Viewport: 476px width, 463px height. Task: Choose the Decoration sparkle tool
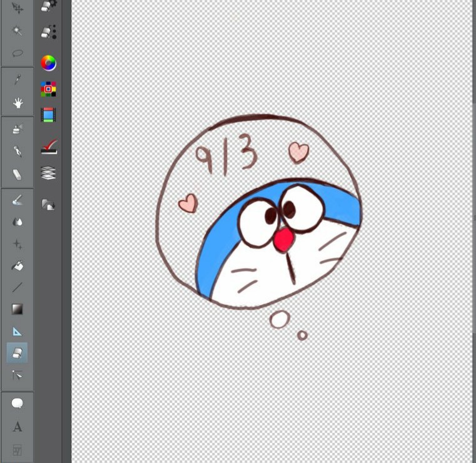(18, 244)
